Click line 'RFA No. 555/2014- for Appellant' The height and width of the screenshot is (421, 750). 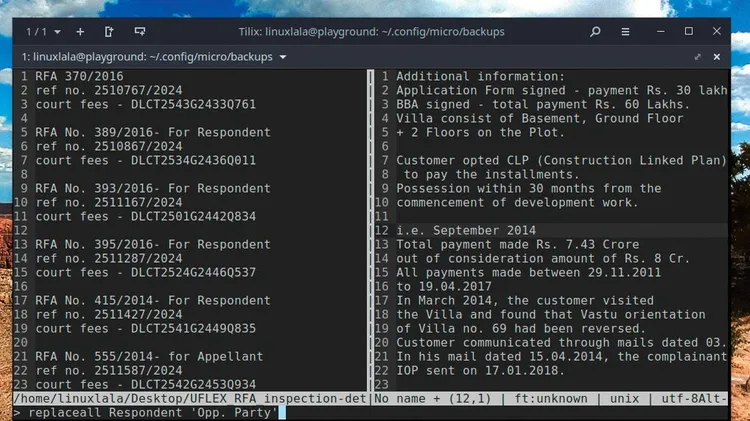pos(149,357)
